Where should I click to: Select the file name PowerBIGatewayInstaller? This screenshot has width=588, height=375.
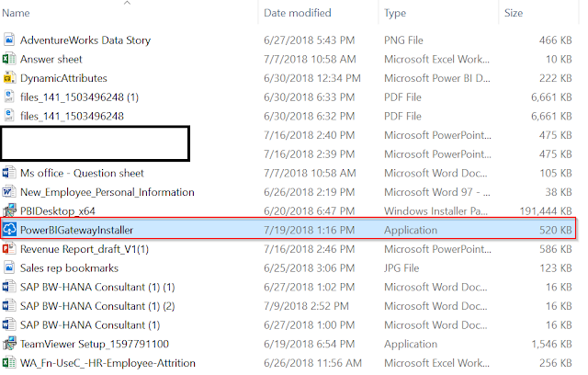click(x=76, y=230)
